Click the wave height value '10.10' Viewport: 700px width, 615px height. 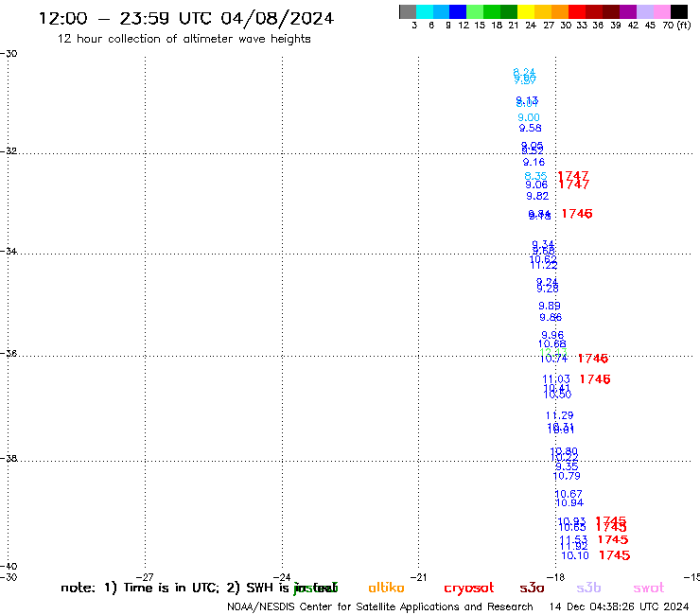click(575, 555)
